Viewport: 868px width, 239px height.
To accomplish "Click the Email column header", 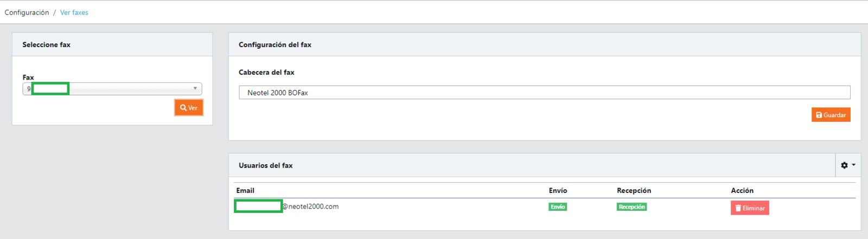I will 245,191.
